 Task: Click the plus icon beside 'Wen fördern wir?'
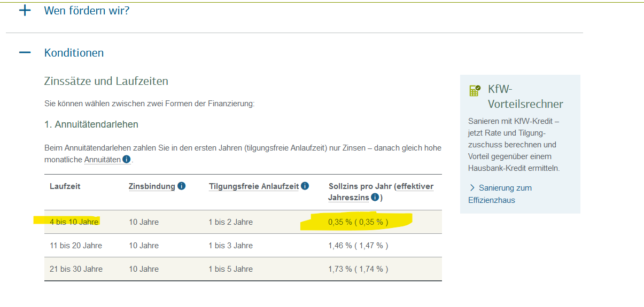click(x=25, y=10)
